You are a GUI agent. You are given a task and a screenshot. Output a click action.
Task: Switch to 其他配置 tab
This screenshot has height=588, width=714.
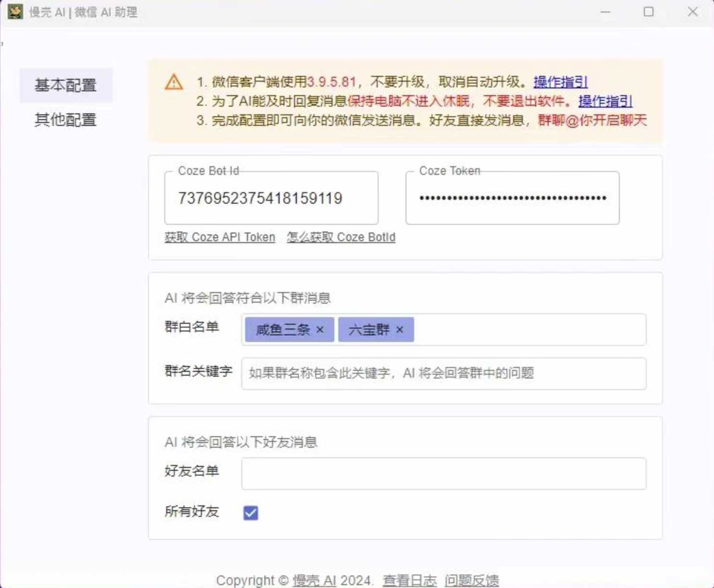[x=66, y=120]
